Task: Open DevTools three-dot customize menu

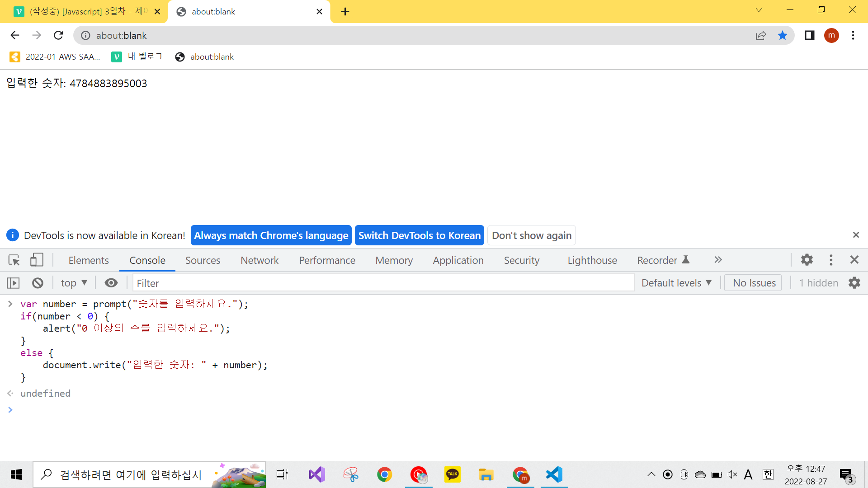Action: tap(831, 260)
